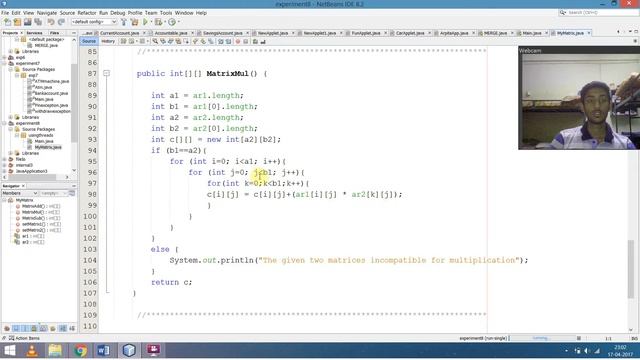Viewport: 640px width, 360px height.
Task: Click the Find Selection magnifier icon in the editor toolbar
Action: (x=155, y=41)
